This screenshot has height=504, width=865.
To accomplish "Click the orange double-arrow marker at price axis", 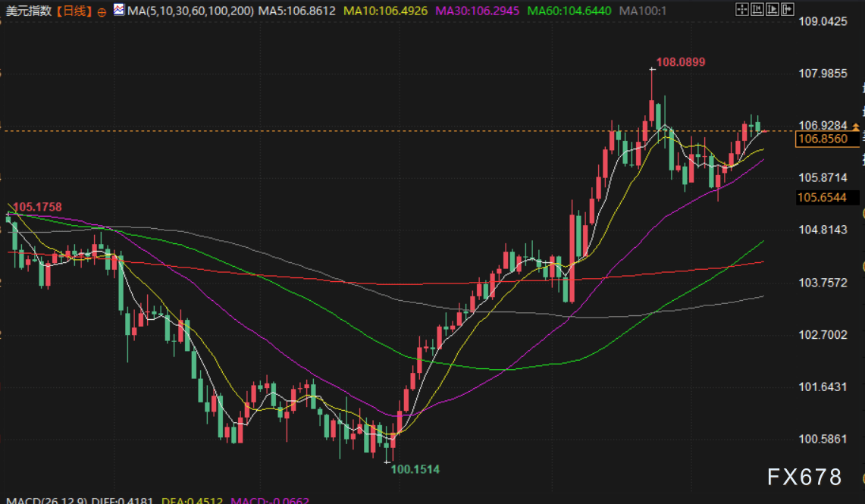I will coord(855,125).
